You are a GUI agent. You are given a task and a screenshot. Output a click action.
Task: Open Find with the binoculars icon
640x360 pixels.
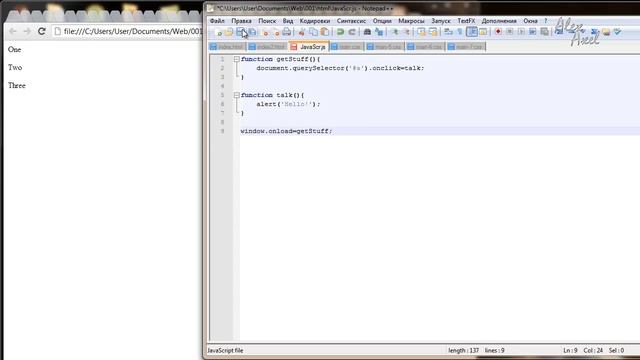pos(367,32)
